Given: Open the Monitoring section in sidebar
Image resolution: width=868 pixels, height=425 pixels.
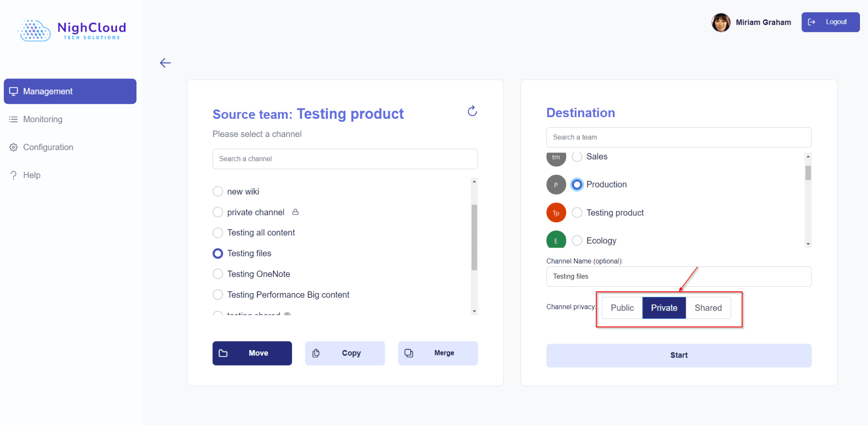Looking at the screenshot, I should point(42,119).
